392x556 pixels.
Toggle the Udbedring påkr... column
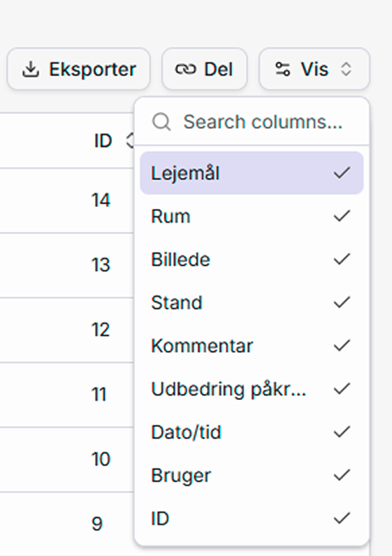pyautogui.click(x=252, y=389)
